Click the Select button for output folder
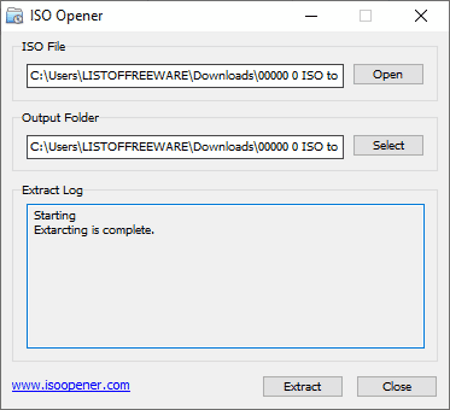This screenshot has width=450, height=410. pos(388,145)
